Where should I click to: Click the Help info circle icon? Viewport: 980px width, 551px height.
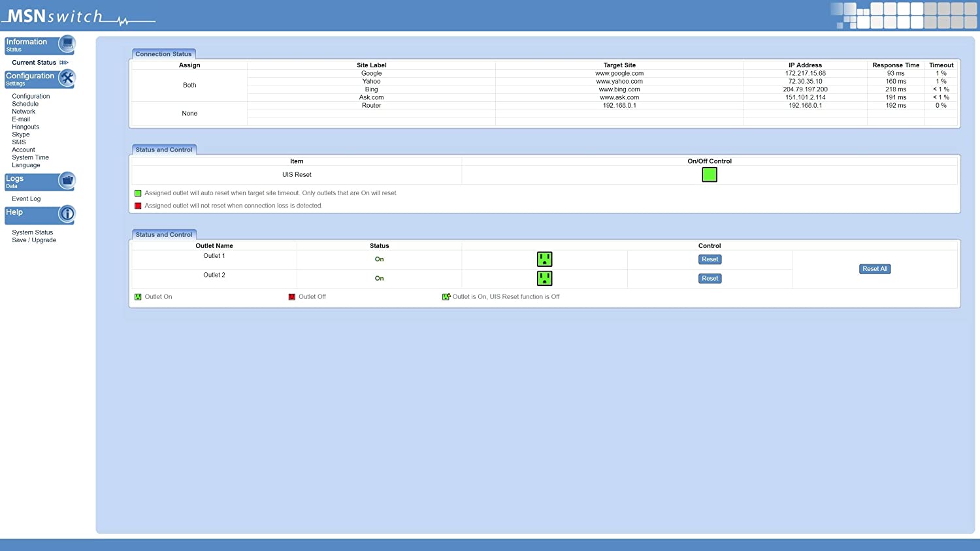[67, 213]
